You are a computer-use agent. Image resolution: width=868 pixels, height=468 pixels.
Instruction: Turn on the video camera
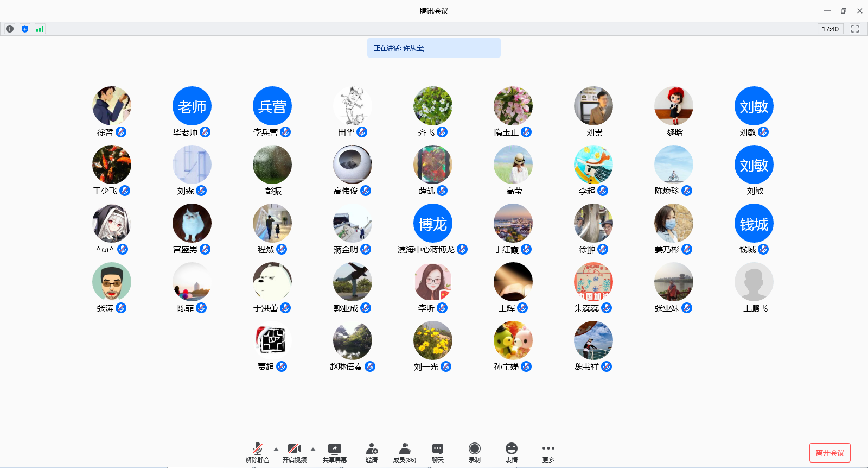tap(295, 452)
